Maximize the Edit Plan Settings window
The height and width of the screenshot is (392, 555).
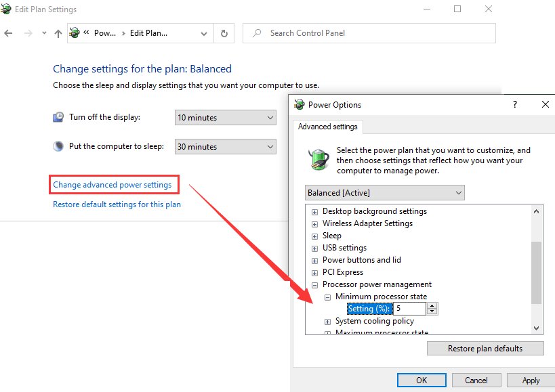(x=457, y=9)
